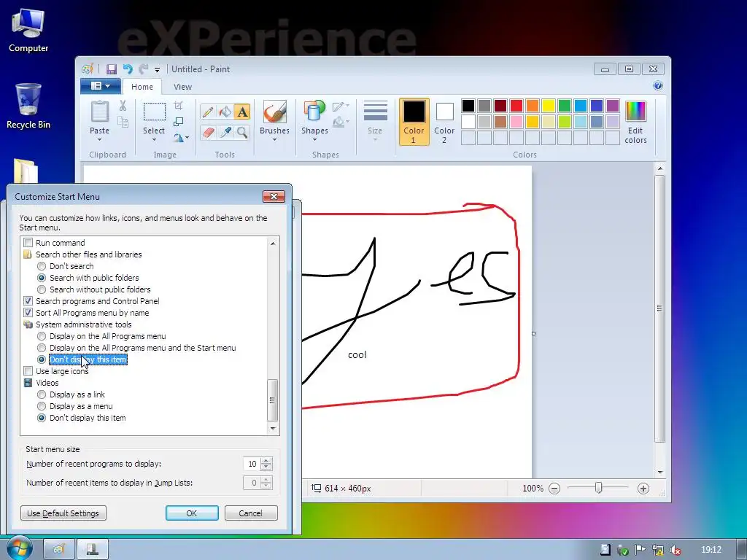Pick the yellow color swatch
This screenshot has width=747, height=560.
click(x=549, y=106)
